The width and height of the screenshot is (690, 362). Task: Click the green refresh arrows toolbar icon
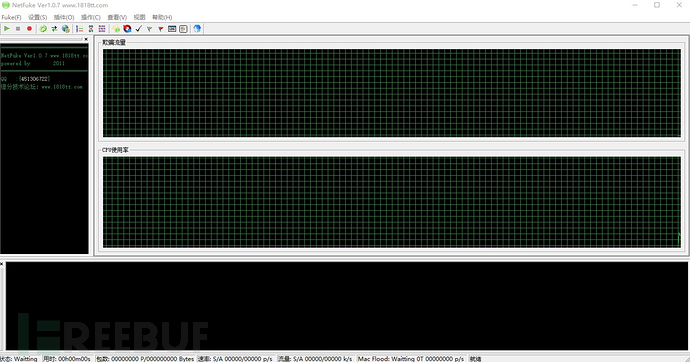point(43,29)
